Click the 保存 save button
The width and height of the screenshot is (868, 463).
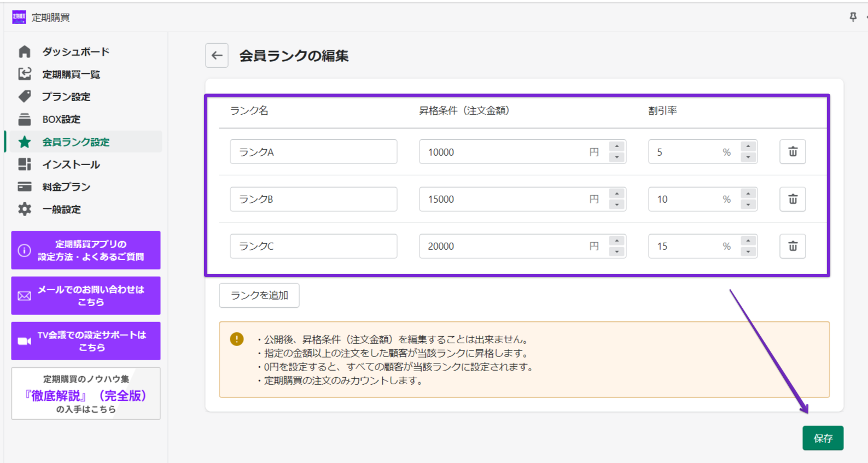(x=822, y=438)
